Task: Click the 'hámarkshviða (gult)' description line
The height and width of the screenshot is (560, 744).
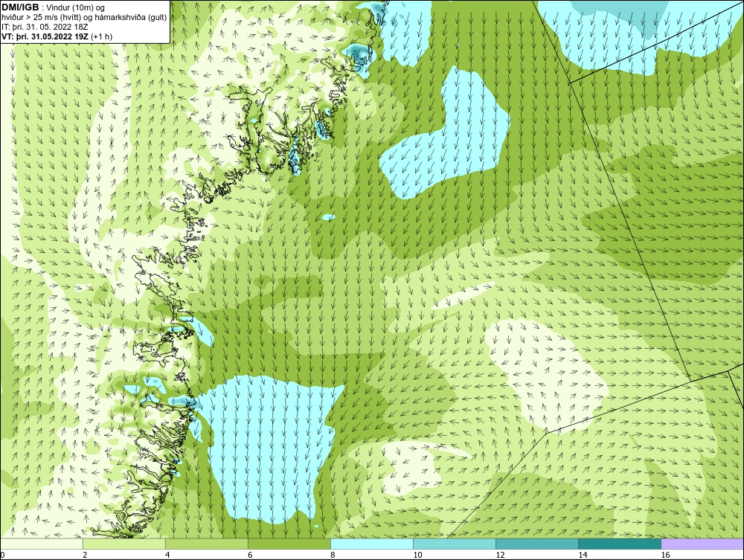Action: (x=83, y=18)
